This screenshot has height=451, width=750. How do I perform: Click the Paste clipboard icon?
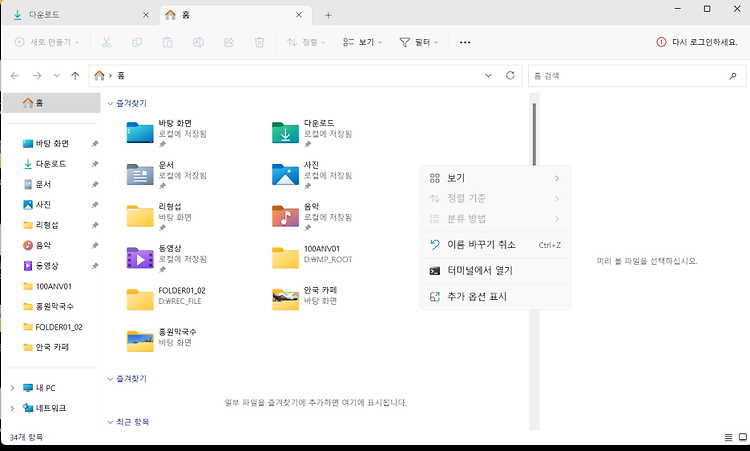coord(167,43)
